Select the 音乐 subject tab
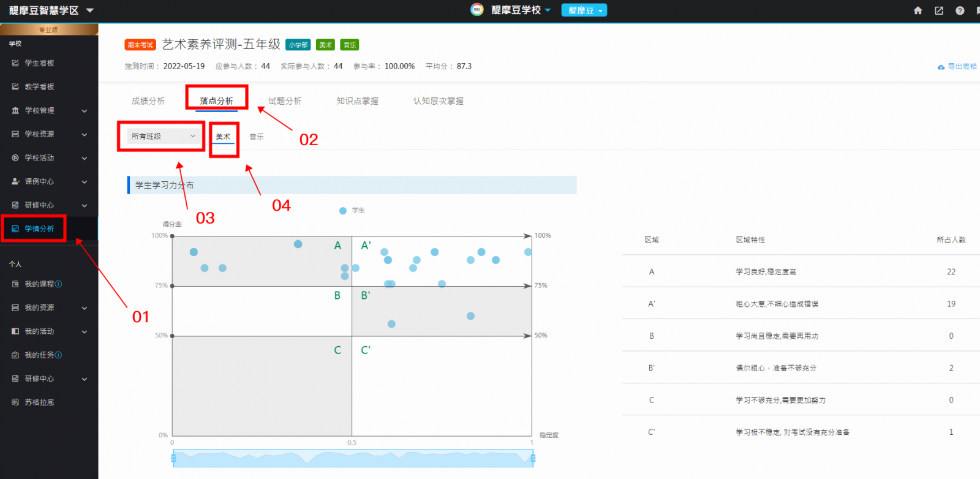 click(x=257, y=137)
